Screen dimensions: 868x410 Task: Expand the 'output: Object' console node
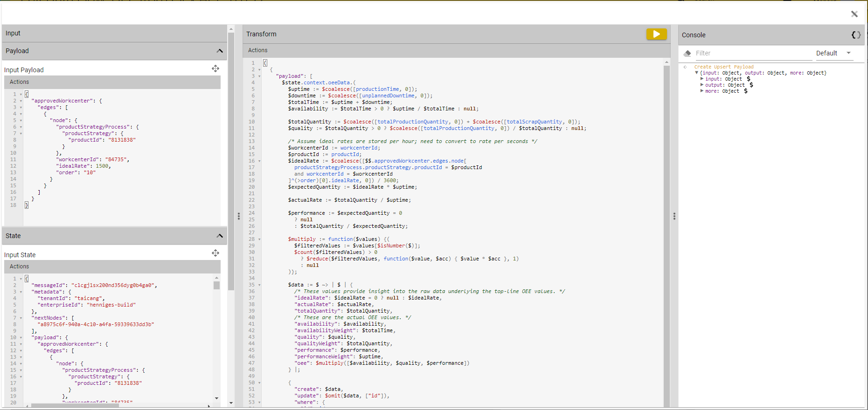pos(701,85)
